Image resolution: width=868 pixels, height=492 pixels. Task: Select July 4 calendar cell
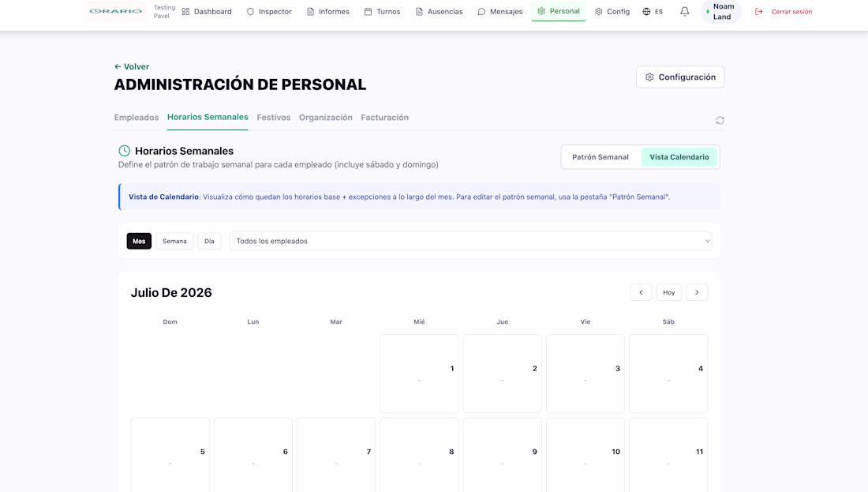(668, 374)
